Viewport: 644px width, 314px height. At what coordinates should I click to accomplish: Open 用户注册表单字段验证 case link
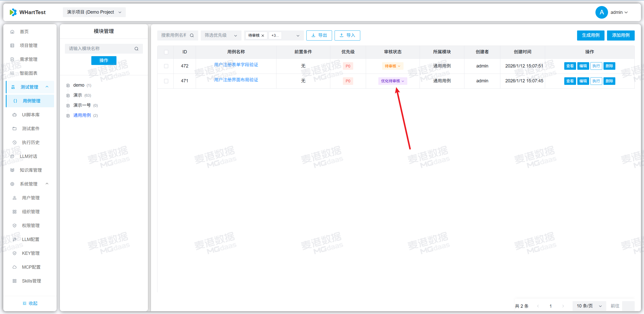point(236,65)
